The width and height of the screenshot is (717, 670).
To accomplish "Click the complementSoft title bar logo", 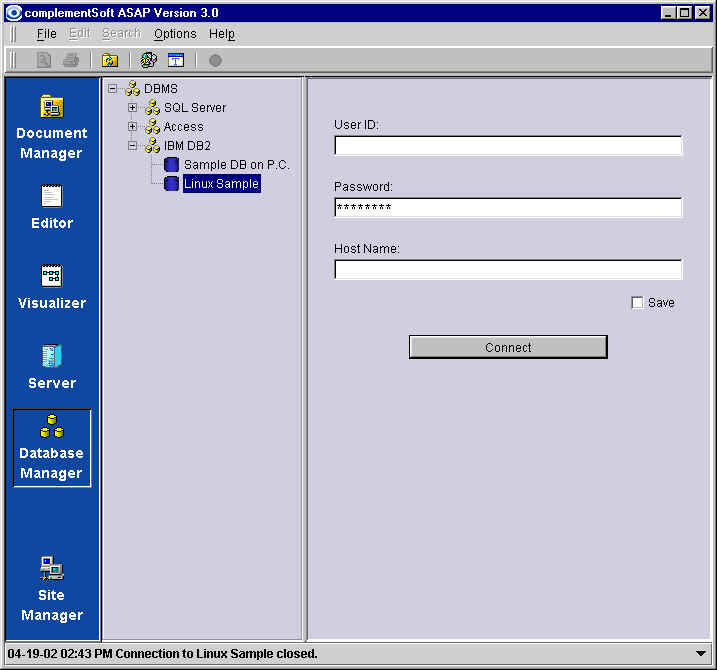I will (x=13, y=12).
